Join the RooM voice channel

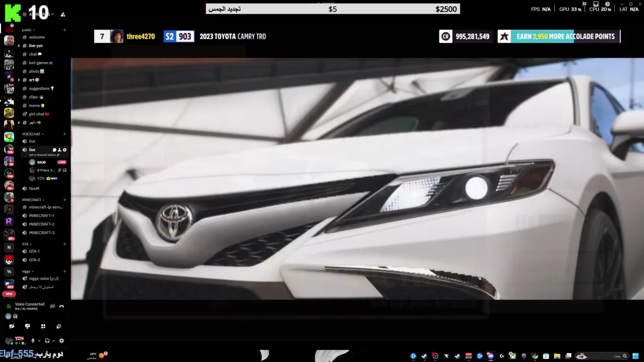coord(34,189)
